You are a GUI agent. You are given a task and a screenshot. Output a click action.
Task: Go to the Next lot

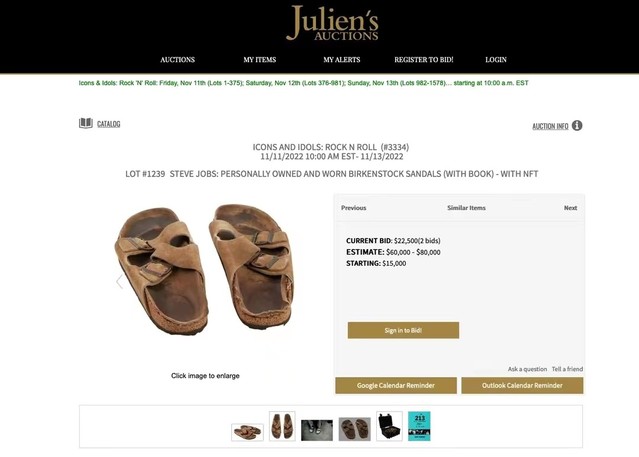pyautogui.click(x=570, y=208)
